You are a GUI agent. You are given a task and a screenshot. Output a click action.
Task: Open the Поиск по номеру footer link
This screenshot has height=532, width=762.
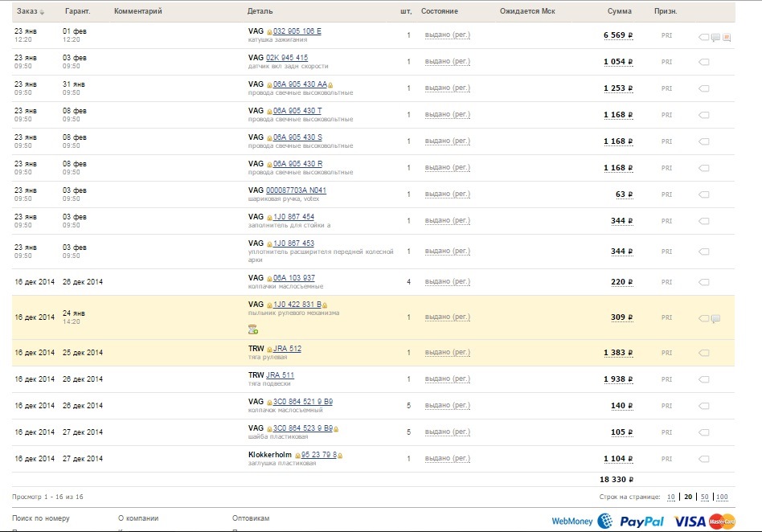[41, 518]
